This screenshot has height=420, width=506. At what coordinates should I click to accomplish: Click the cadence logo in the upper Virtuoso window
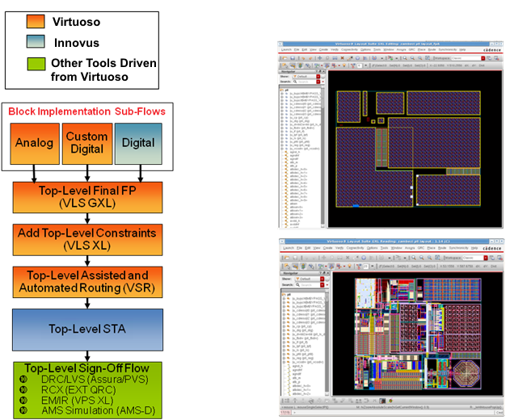point(491,50)
